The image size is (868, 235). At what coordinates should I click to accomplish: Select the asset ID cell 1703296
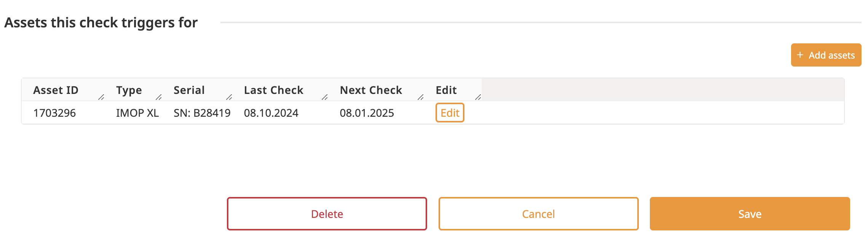coord(54,113)
